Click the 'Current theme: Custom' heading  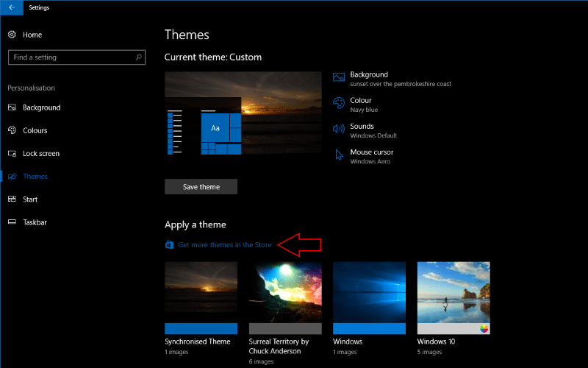click(x=213, y=57)
